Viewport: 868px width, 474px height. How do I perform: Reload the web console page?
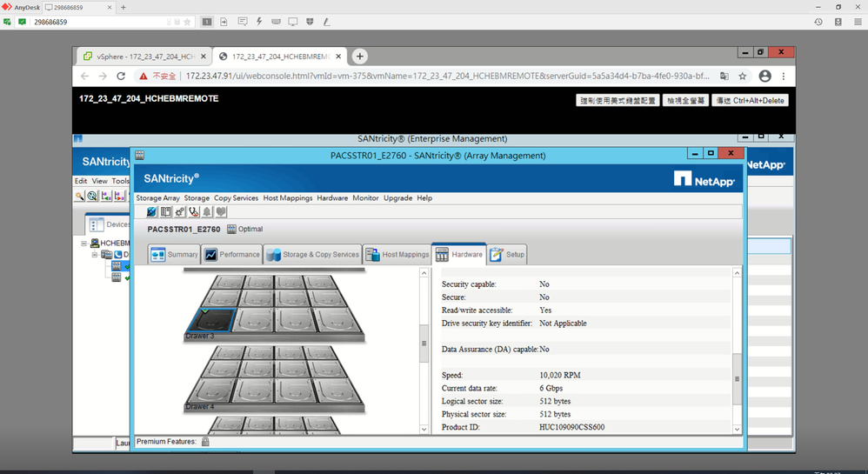[121, 77]
